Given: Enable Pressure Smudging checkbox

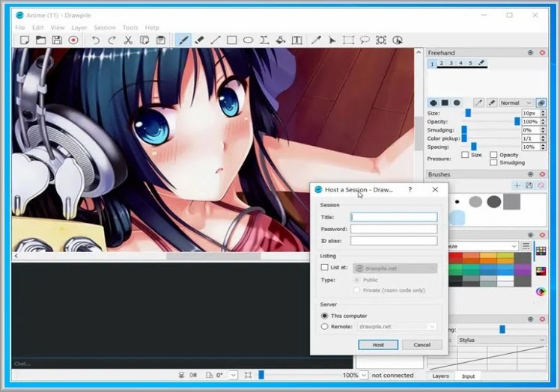Looking at the screenshot, I should point(493,162).
